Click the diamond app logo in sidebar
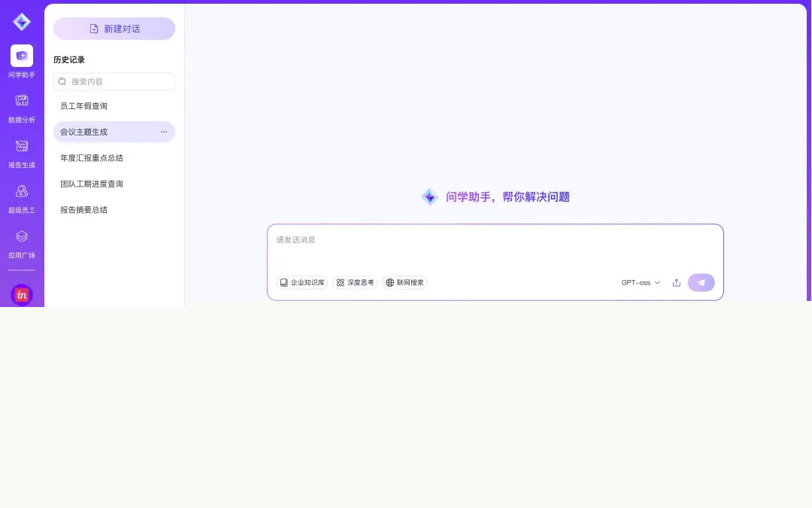 (22, 22)
